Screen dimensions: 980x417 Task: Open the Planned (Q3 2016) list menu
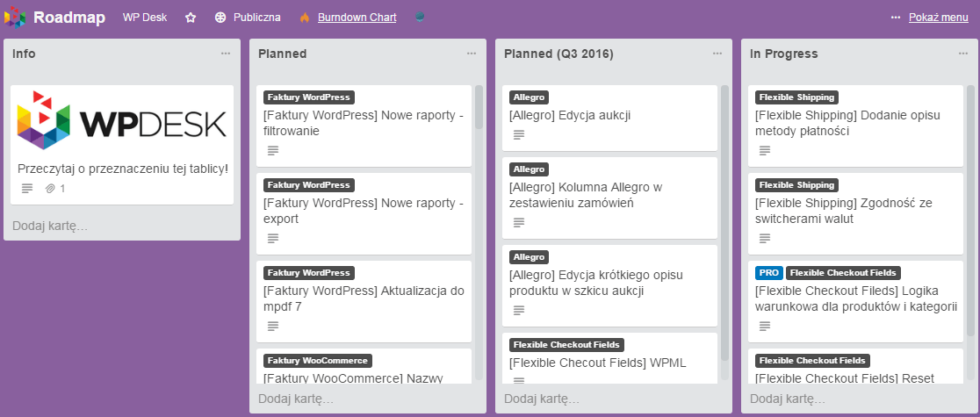point(717,54)
